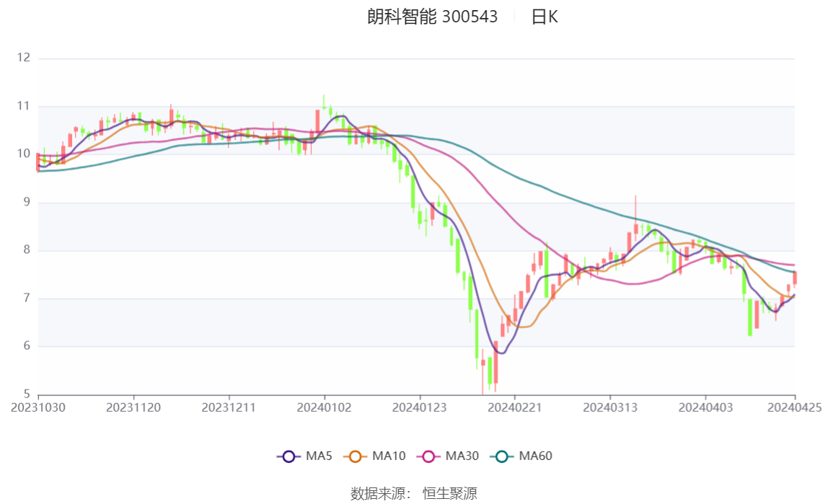This screenshot has height=504, width=828.
Task: Select the 20240221 date axis label
Action: 515,408
